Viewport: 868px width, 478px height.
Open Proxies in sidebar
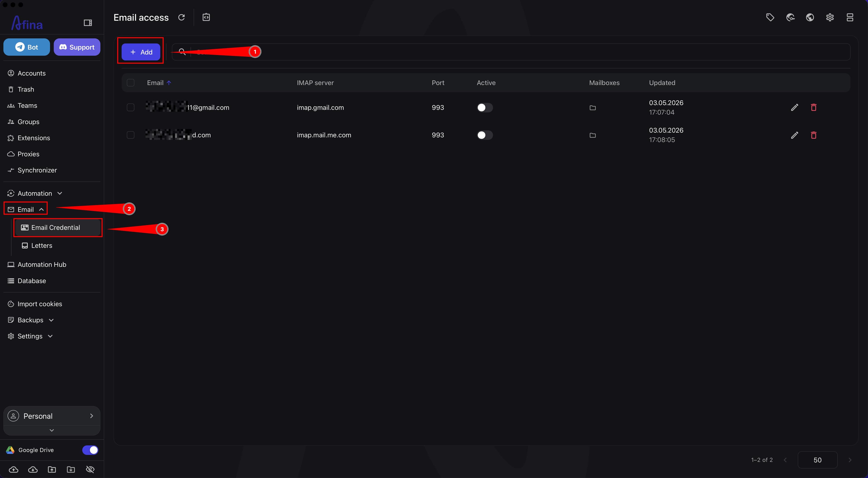click(x=28, y=154)
